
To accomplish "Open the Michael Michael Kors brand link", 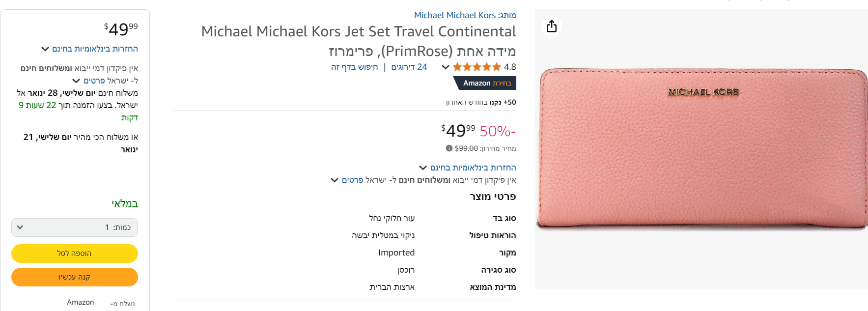I will [454, 15].
